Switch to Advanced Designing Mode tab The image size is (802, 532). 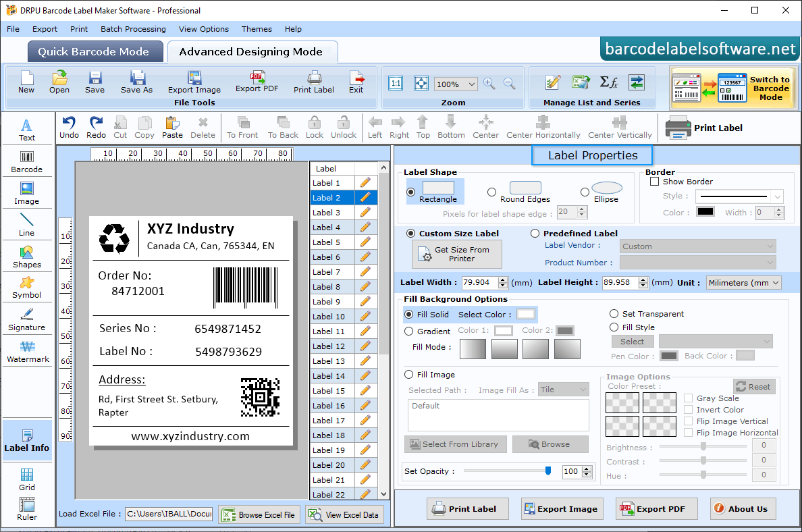click(x=252, y=52)
